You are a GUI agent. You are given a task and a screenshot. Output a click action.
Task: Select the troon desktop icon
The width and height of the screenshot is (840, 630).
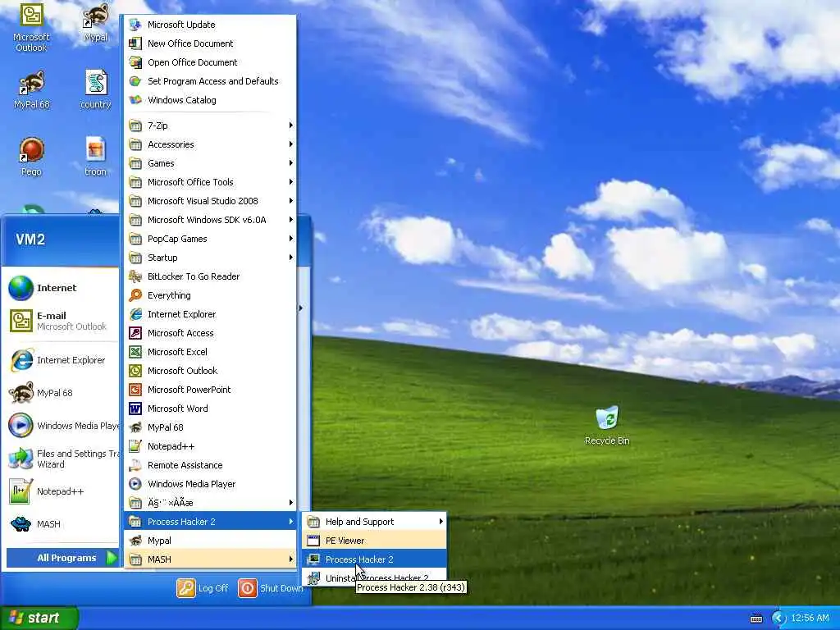tap(95, 157)
